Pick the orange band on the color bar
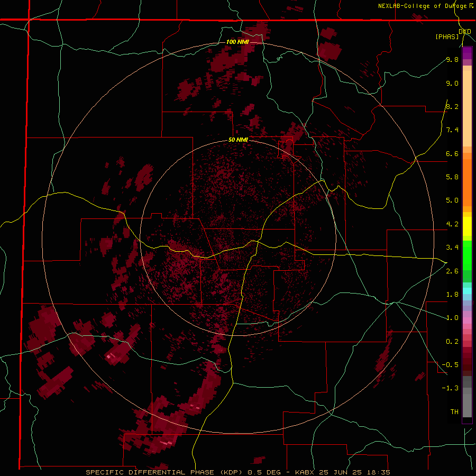Image resolution: width=476 pixels, height=476 pixels. [467, 182]
